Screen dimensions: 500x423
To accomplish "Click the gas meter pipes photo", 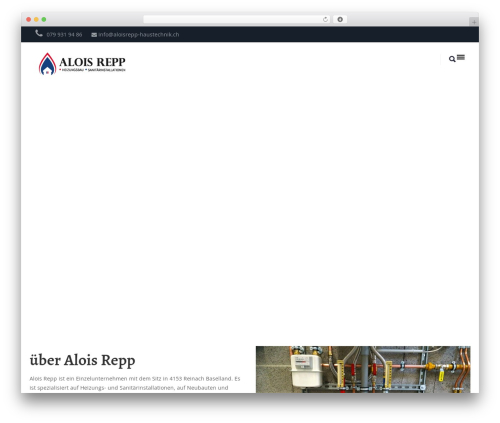I will [363, 369].
